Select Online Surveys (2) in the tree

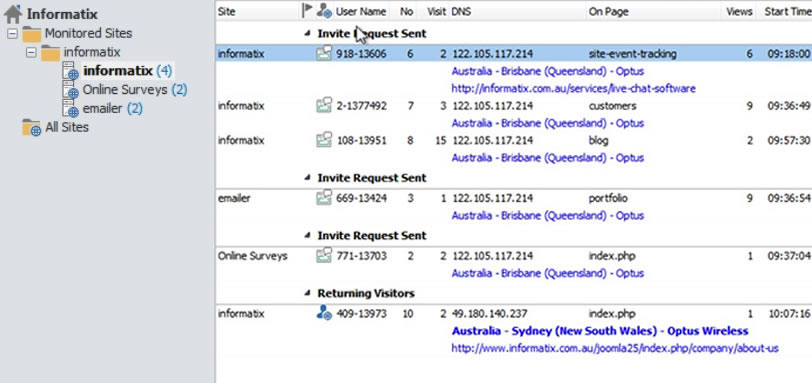(x=135, y=90)
